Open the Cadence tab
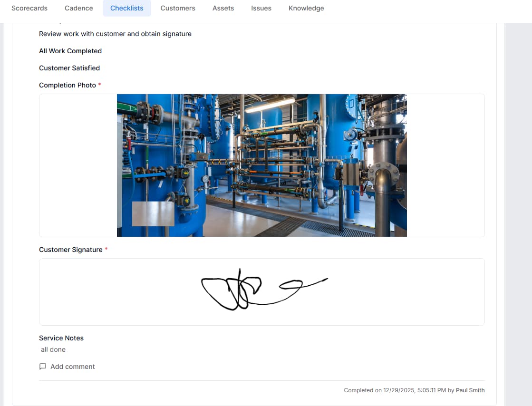Viewport: 532px width, 406px height. 78,8
